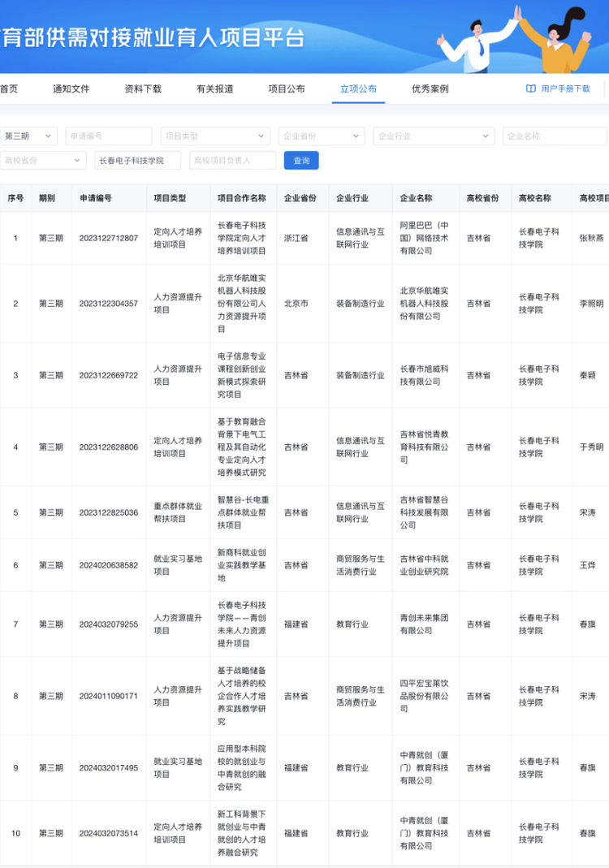Expand the 项目类型 dropdown
Viewport: 609px width, 868px height.
tap(215, 136)
